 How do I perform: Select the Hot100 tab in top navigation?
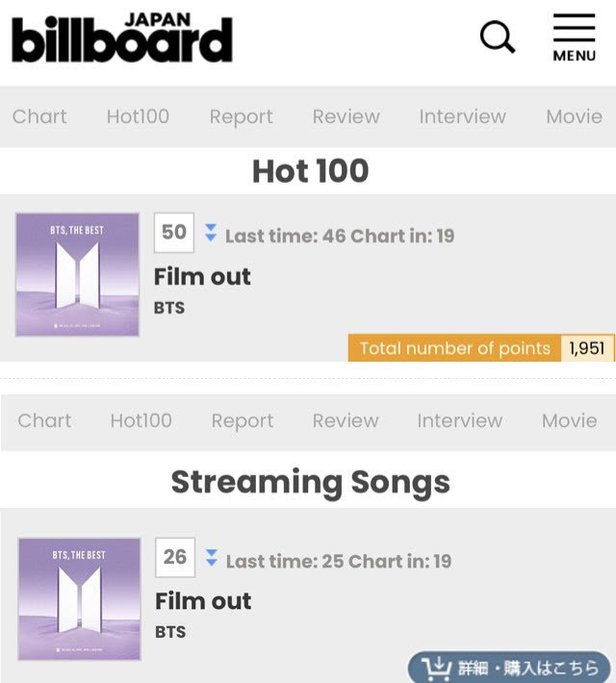pos(138,116)
